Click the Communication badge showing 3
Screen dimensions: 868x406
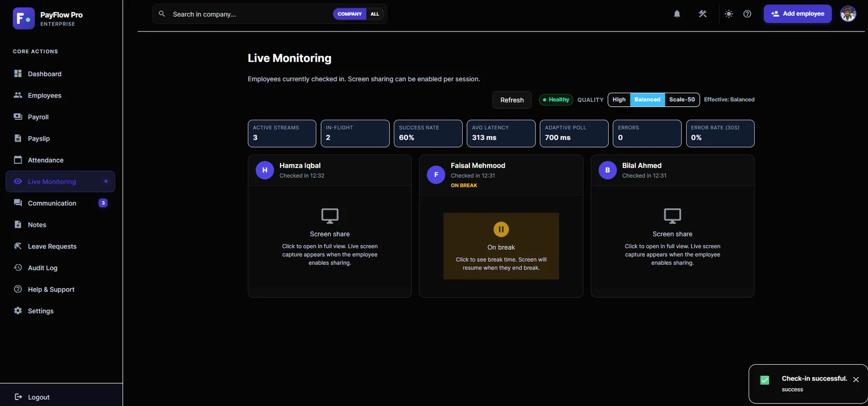coord(103,203)
